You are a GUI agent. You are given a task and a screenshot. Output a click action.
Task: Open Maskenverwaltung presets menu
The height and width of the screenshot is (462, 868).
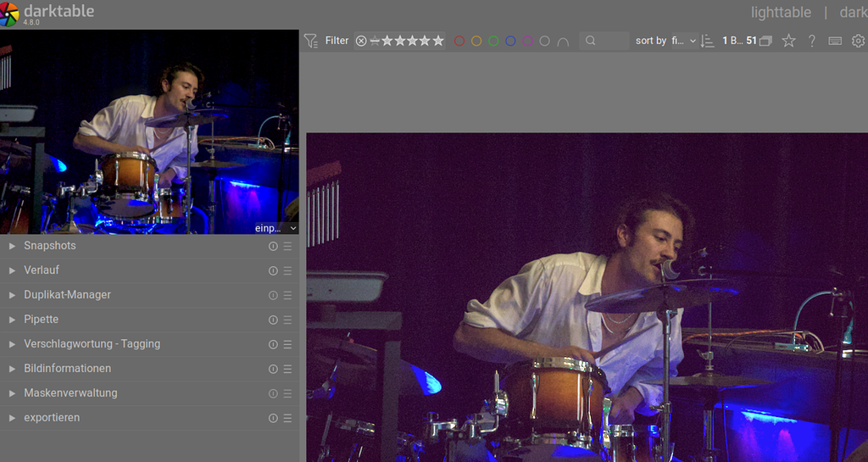point(288,393)
